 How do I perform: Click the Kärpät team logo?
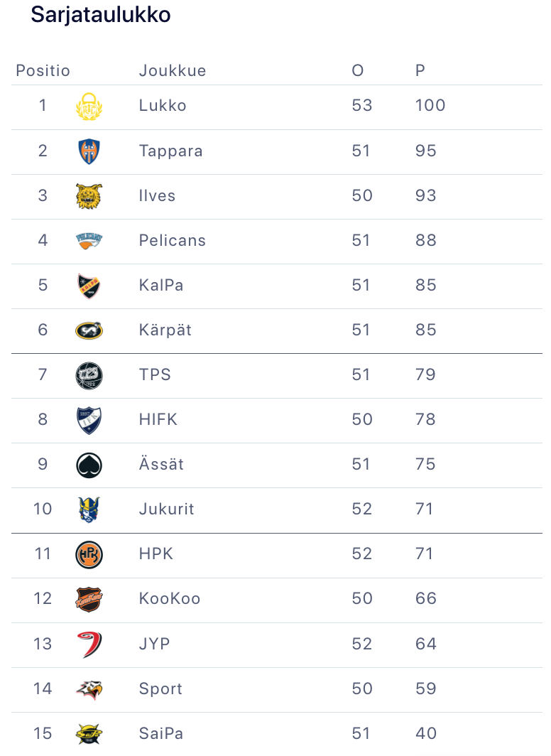click(89, 330)
